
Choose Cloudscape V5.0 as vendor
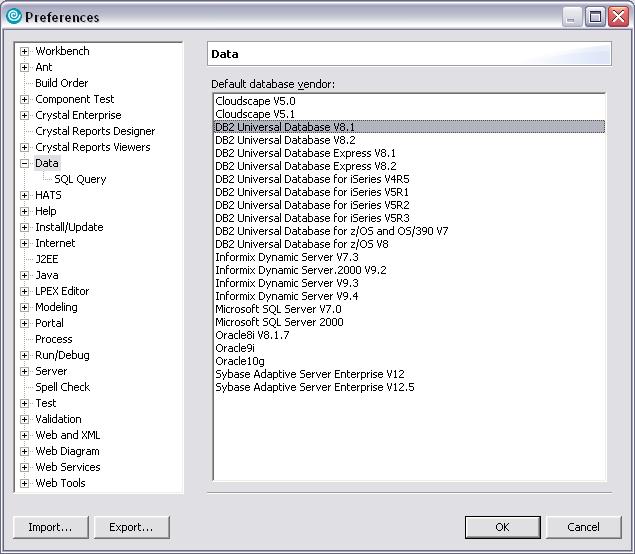coord(409,101)
